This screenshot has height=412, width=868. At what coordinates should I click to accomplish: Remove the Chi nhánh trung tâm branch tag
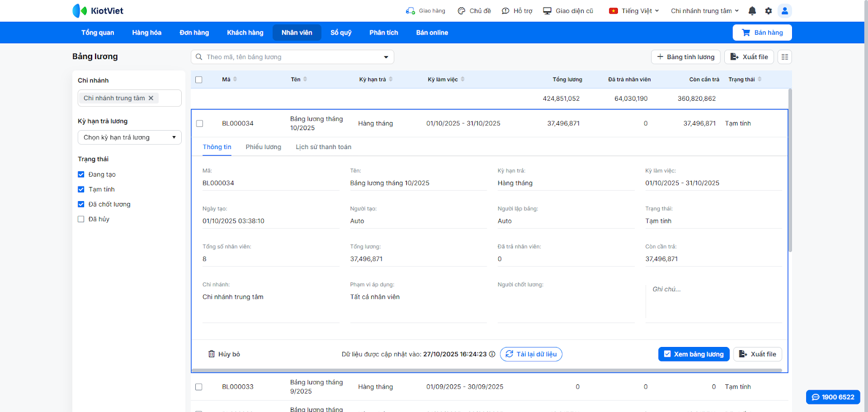pos(151,98)
